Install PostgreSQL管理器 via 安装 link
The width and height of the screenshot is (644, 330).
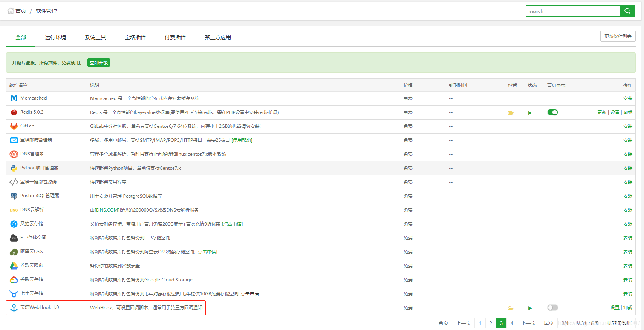pos(628,196)
